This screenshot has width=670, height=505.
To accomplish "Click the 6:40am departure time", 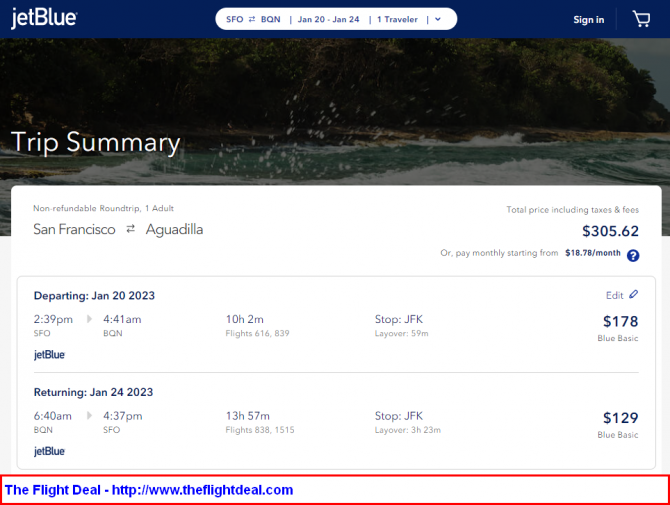I will click(x=53, y=416).
